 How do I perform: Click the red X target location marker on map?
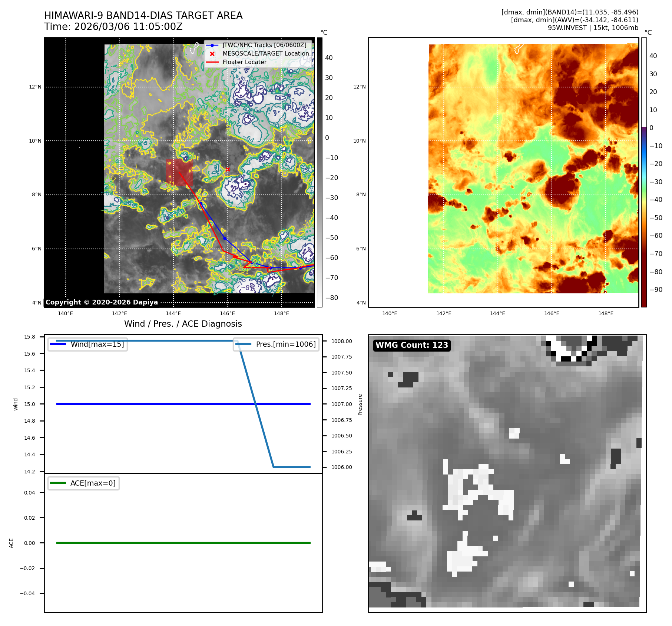coord(228,169)
